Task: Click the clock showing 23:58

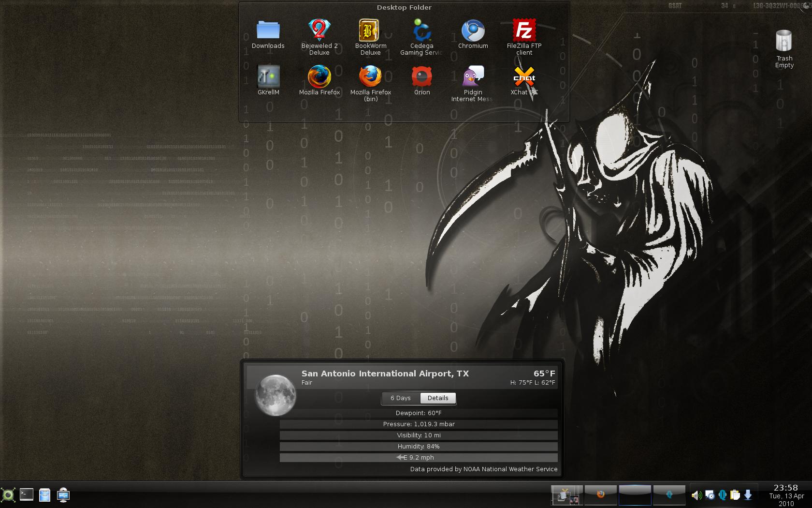Action: point(785,488)
